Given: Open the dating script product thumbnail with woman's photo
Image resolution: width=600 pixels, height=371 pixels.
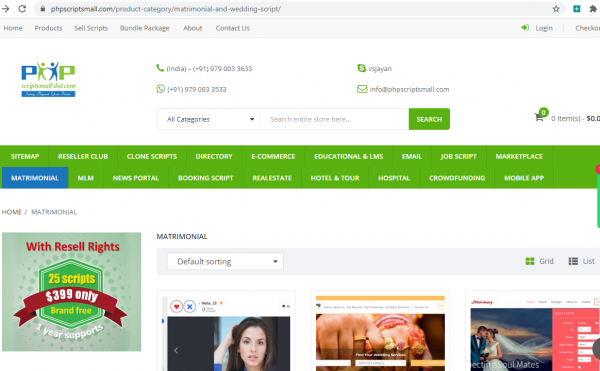Looking at the screenshot, I should coord(226,334).
